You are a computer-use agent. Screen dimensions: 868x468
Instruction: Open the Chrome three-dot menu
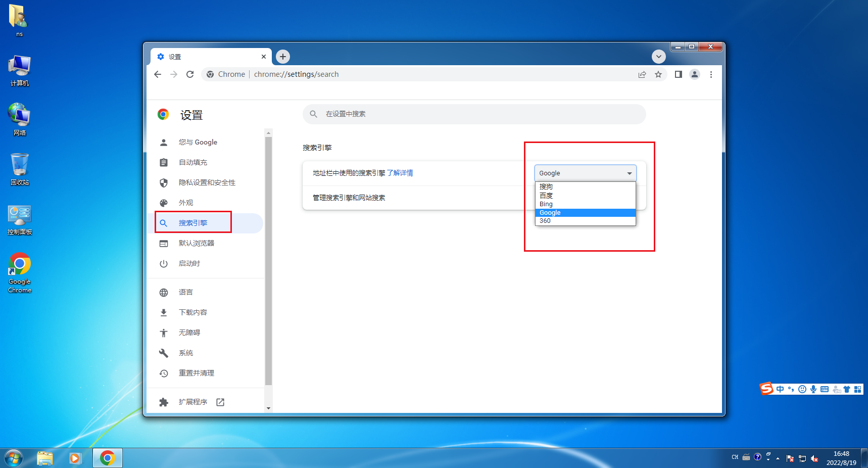[x=711, y=74]
